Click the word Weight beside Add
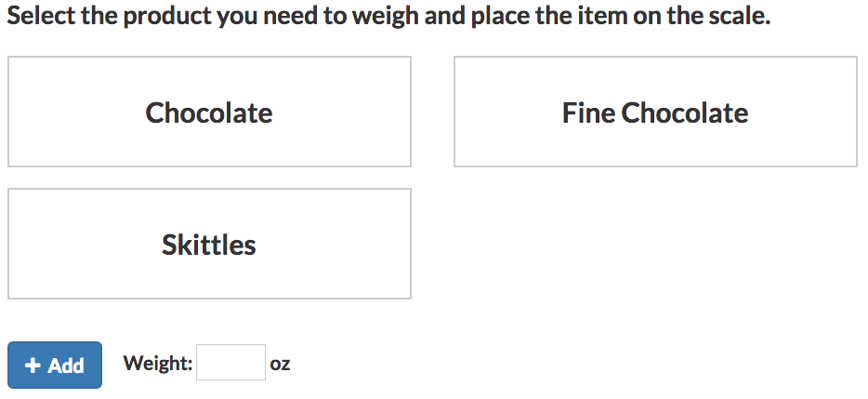 pos(157,364)
